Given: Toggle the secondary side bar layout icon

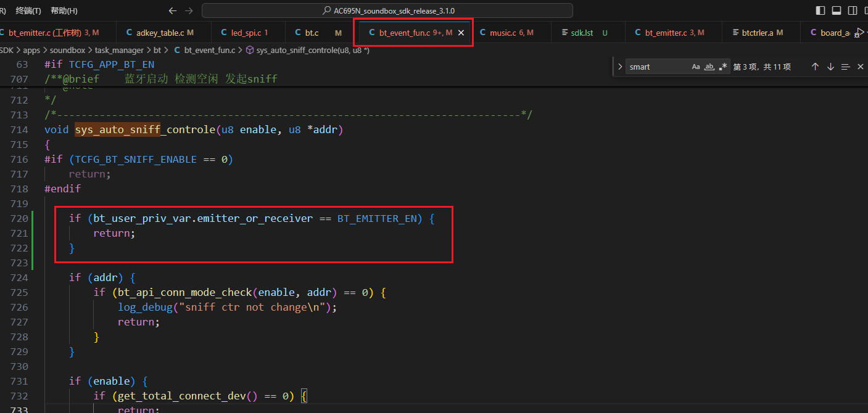Looking at the screenshot, I should 853,10.
